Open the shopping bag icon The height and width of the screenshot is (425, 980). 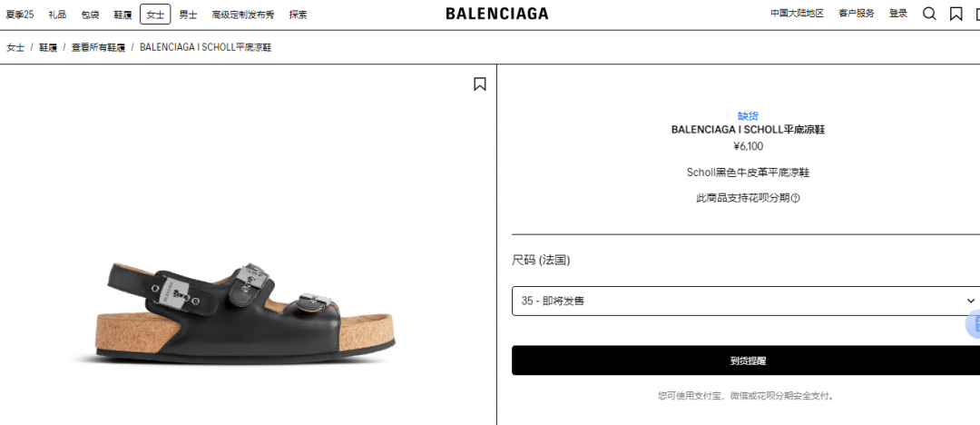[977, 14]
